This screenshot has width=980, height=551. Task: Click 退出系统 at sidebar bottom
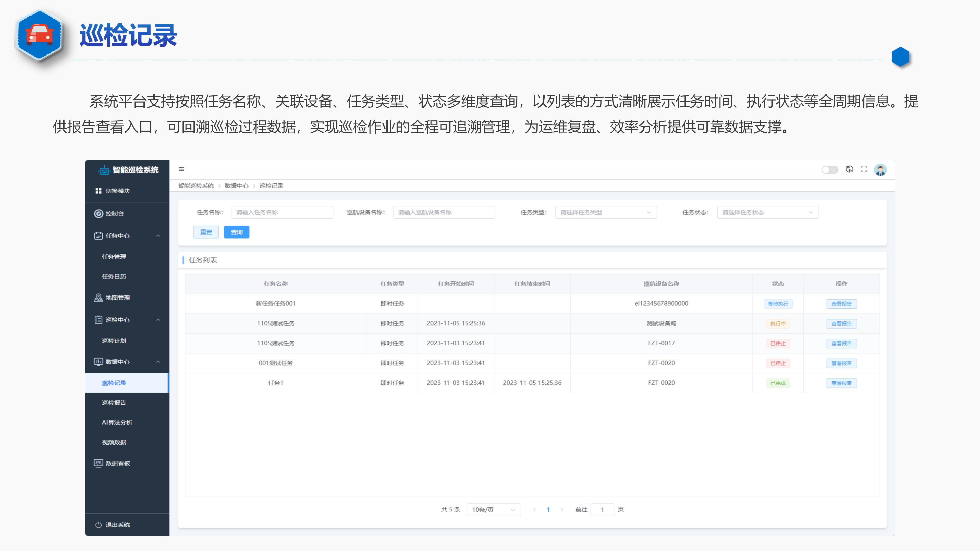[x=118, y=525]
